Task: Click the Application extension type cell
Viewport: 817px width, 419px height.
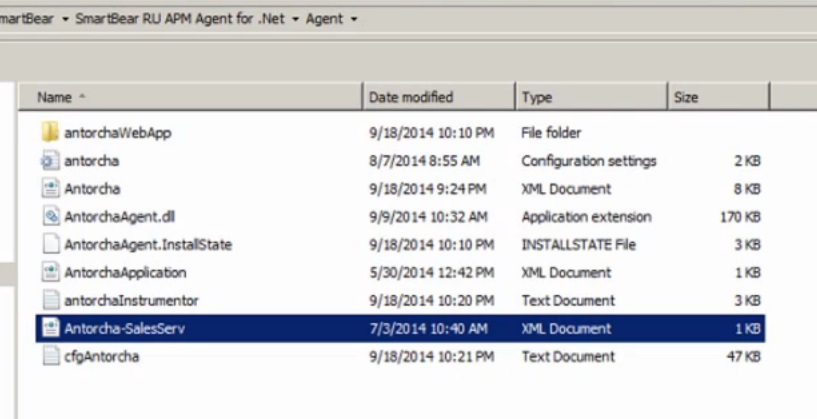Action: pos(587,217)
